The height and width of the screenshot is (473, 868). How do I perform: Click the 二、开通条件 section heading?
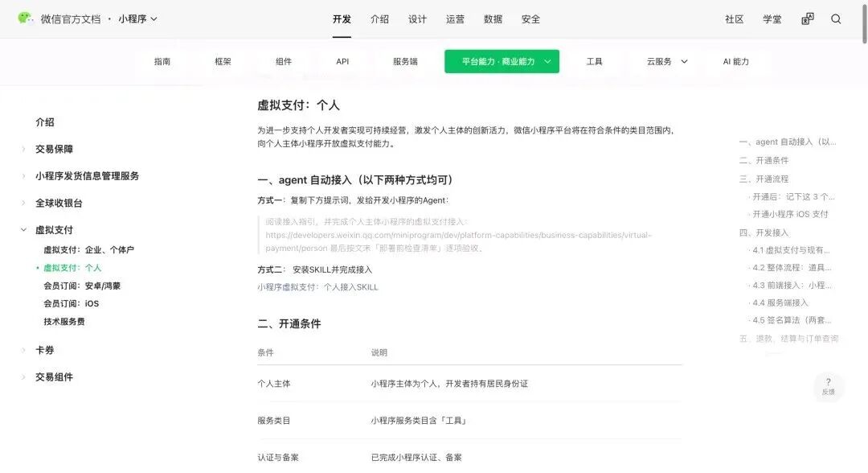(x=289, y=323)
